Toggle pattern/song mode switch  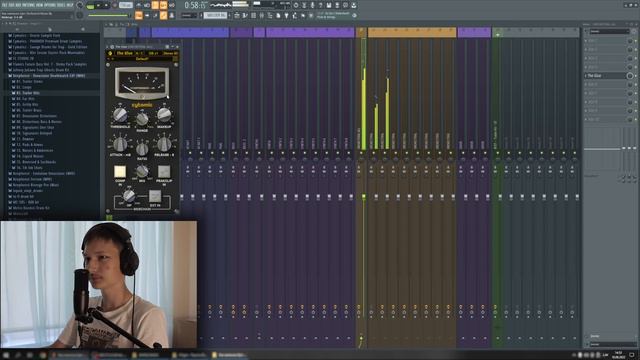tap(90, 6)
